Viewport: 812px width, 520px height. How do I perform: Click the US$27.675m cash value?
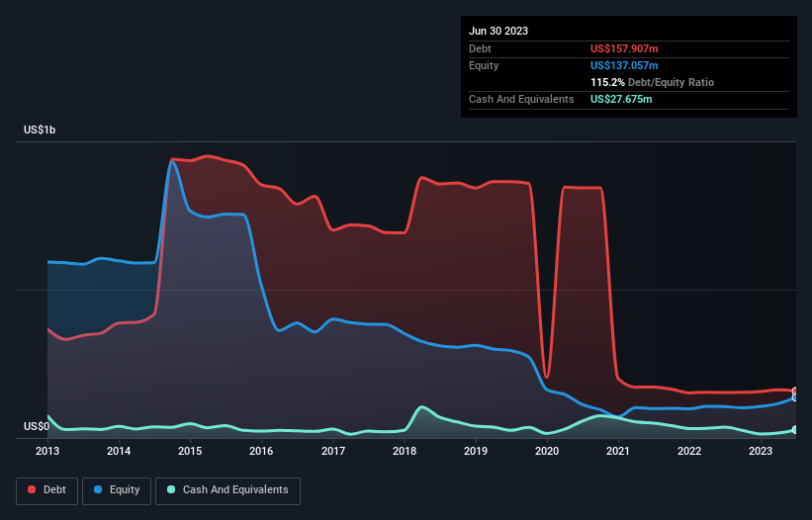pos(621,99)
